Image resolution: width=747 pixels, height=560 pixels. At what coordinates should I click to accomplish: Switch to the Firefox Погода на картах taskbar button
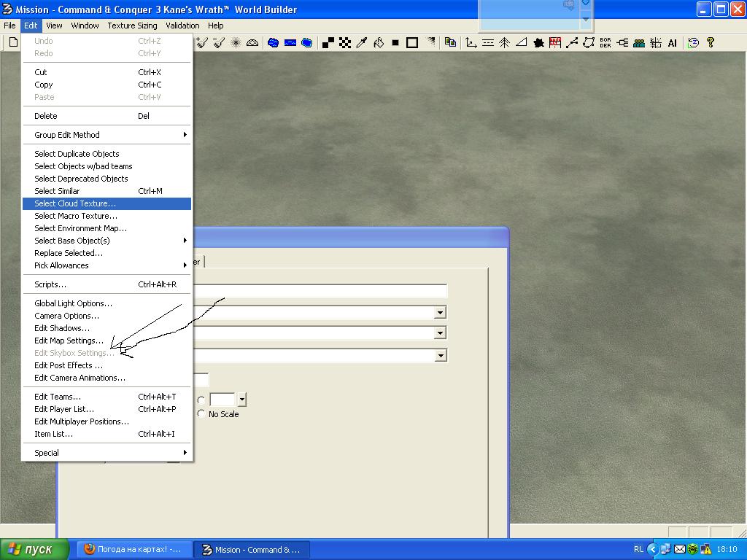pyautogui.click(x=134, y=550)
